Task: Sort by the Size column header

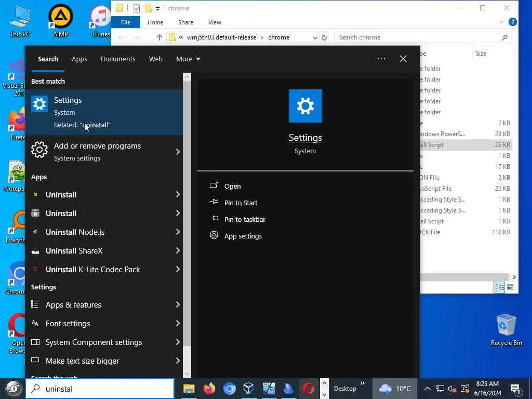Action: (x=481, y=54)
